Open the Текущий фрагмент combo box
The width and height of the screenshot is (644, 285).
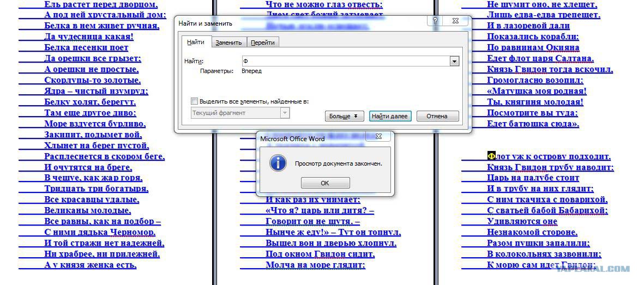[x=240, y=113]
